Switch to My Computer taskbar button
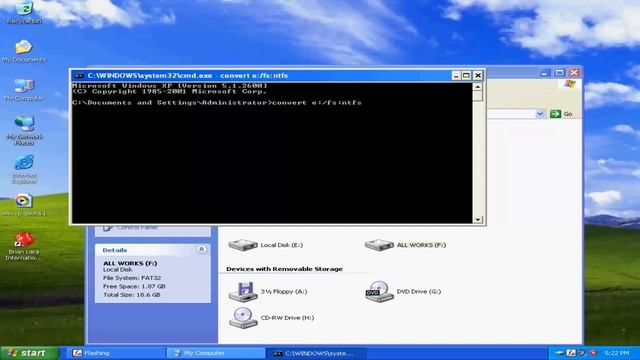 coord(216,353)
